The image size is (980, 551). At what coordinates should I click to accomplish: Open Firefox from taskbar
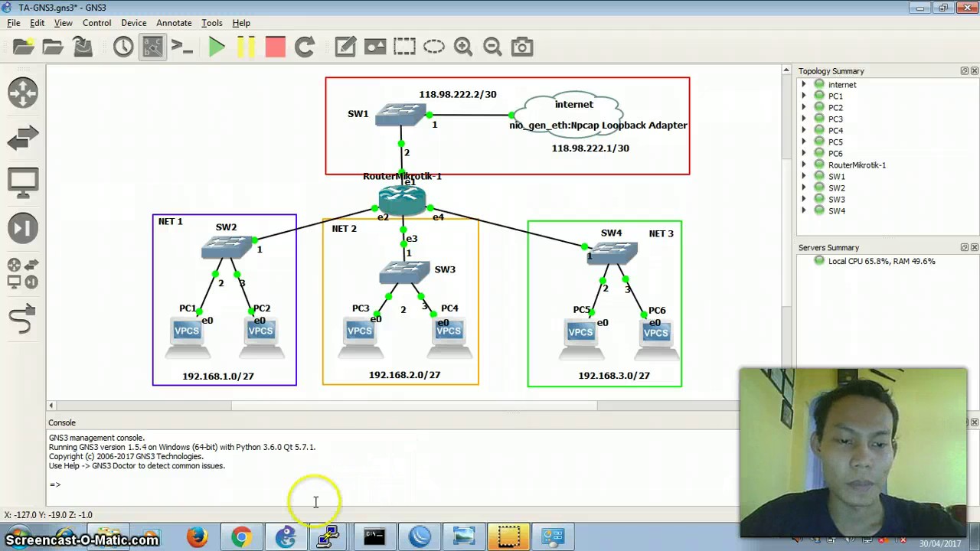point(197,537)
